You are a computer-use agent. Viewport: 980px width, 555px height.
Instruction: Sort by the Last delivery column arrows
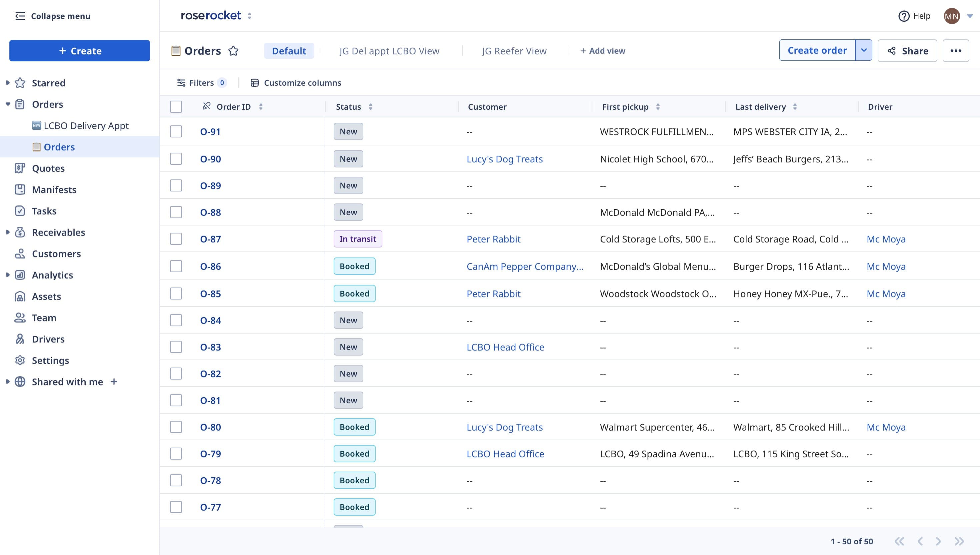[795, 107]
